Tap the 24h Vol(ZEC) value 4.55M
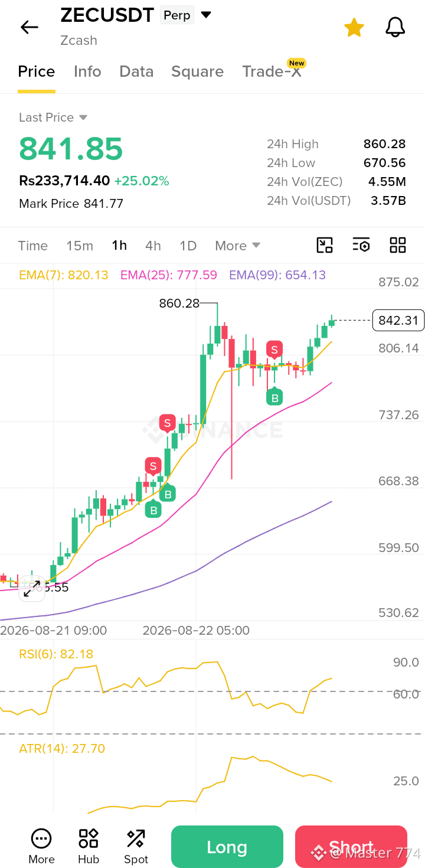Image resolution: width=425 pixels, height=868 pixels. [x=388, y=182]
